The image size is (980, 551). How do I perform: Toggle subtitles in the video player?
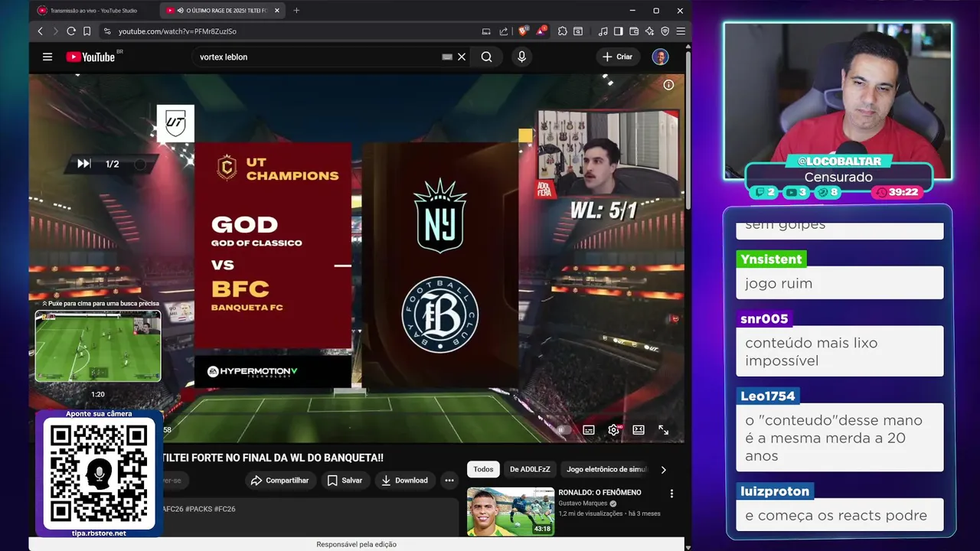tap(589, 430)
